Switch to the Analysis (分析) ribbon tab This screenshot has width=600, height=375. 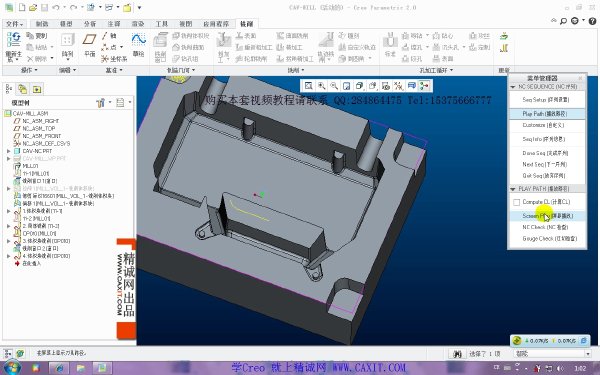point(90,24)
